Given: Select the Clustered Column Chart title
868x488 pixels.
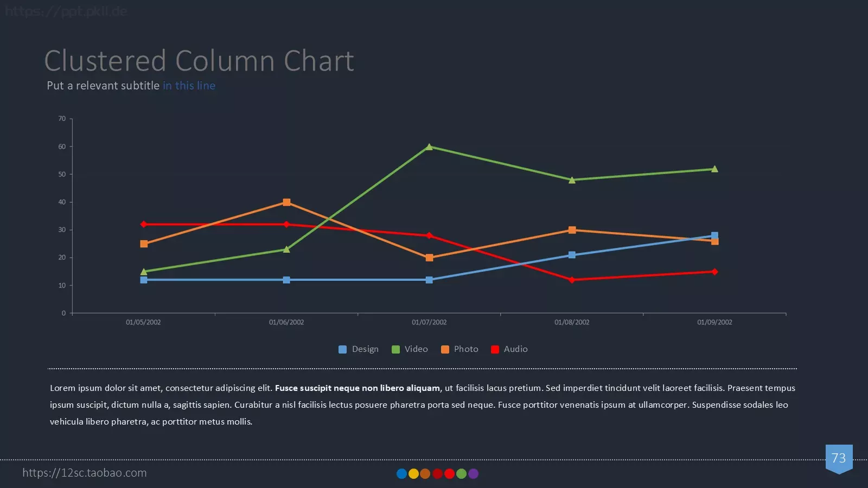Looking at the screenshot, I should 199,61.
